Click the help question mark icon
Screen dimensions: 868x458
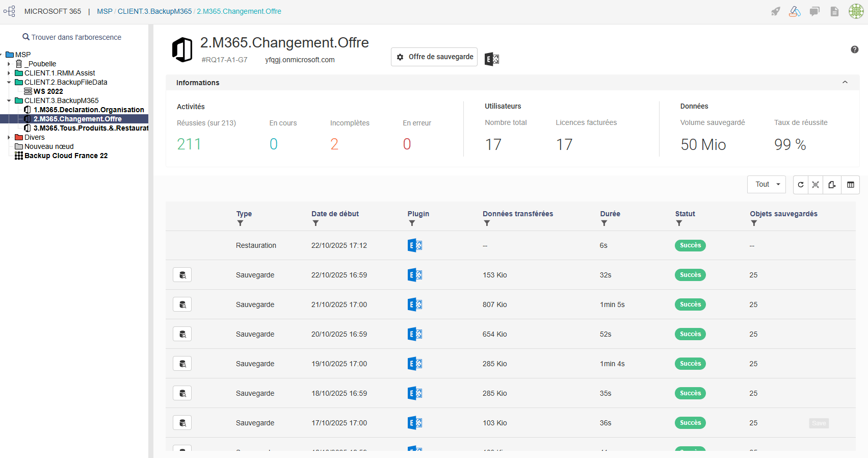tap(855, 49)
